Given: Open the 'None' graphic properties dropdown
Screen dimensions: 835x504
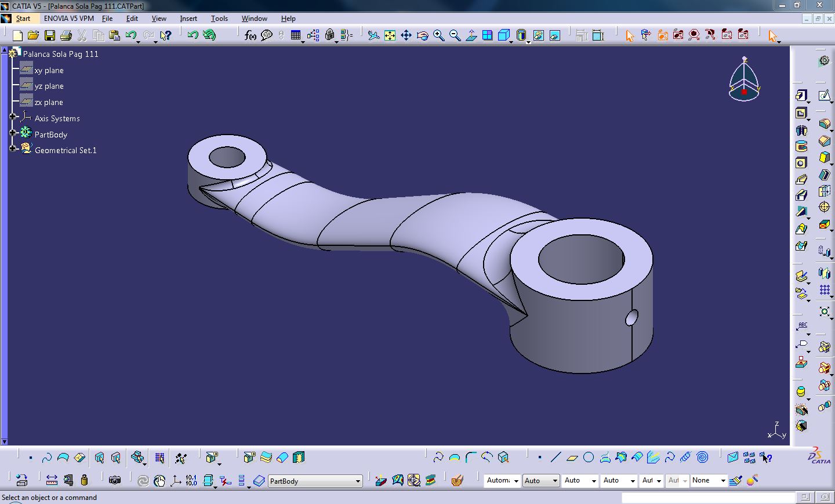Looking at the screenshot, I should pyautogui.click(x=723, y=481).
